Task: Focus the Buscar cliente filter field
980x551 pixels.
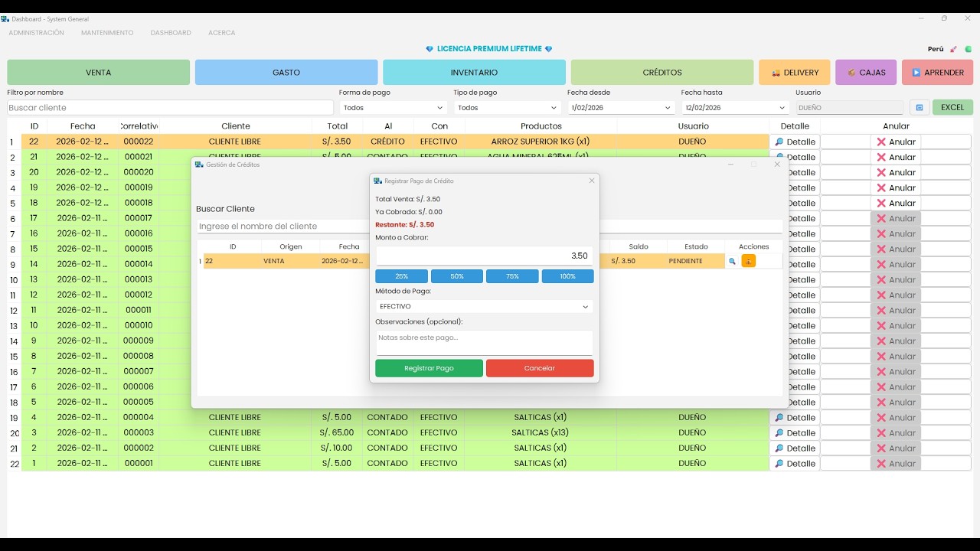Action: click(x=170, y=108)
